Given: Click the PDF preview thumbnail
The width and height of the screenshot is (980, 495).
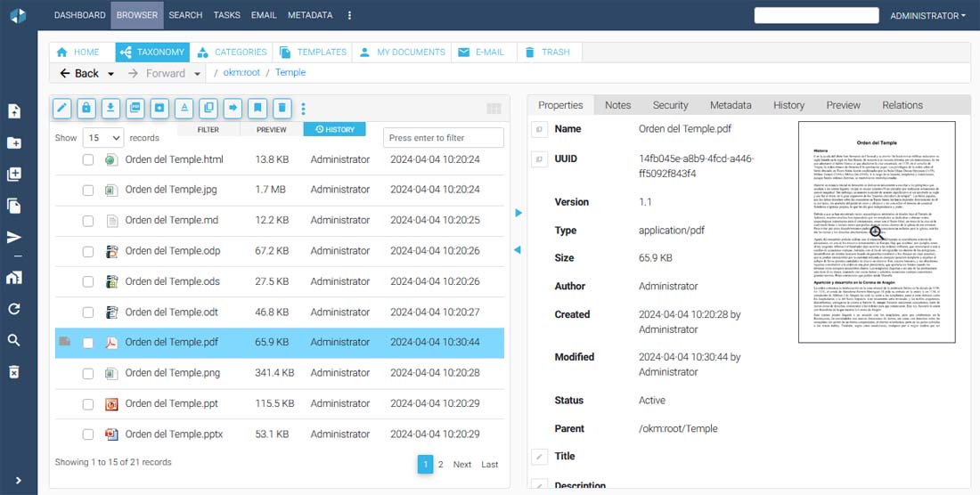Looking at the screenshot, I should coord(876,231).
